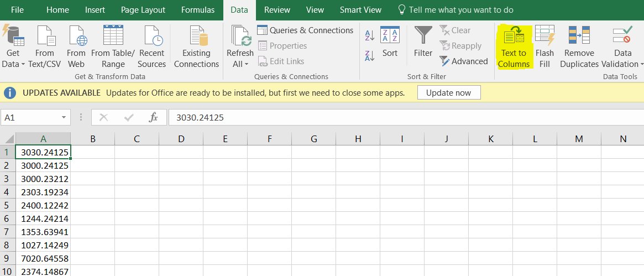Select column A header
644x276 pixels.
tap(43, 139)
